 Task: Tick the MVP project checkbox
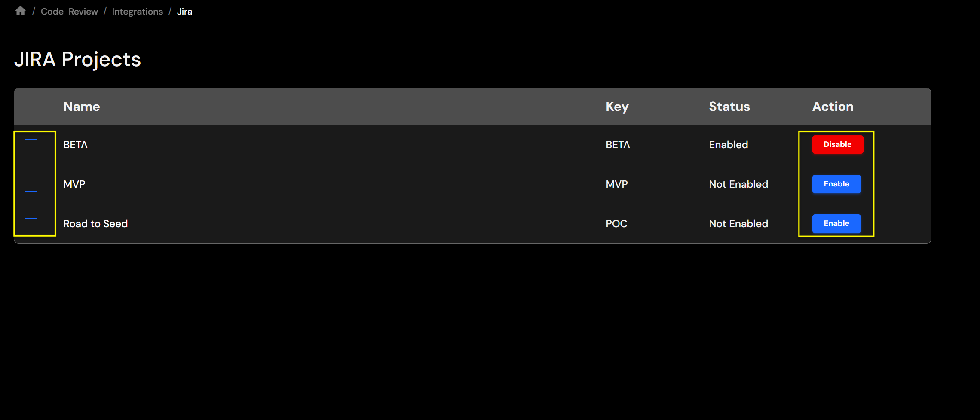(x=31, y=185)
